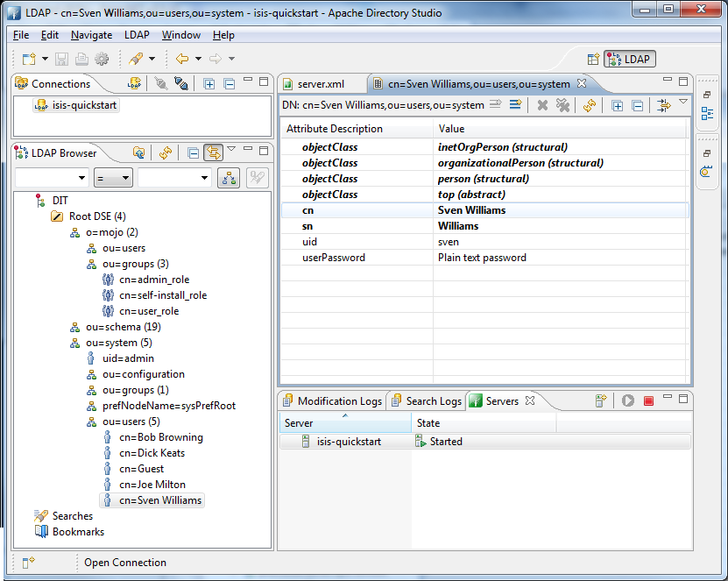Open the operator dropdown showing the equals sign

pos(111,178)
